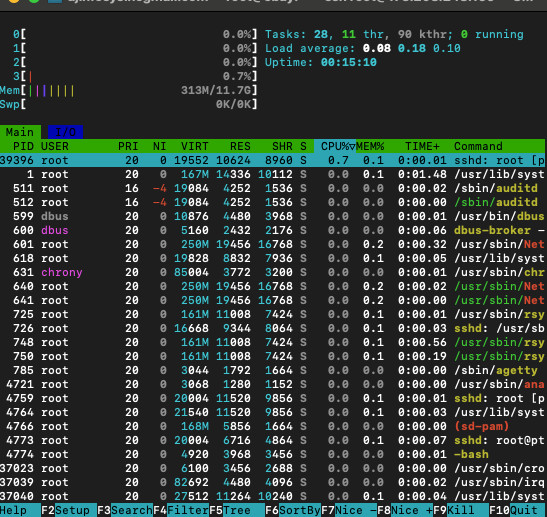Screen dimensions: 547x517
Task: Select process row PID 4766 (sd-pam)
Action: pos(272,426)
